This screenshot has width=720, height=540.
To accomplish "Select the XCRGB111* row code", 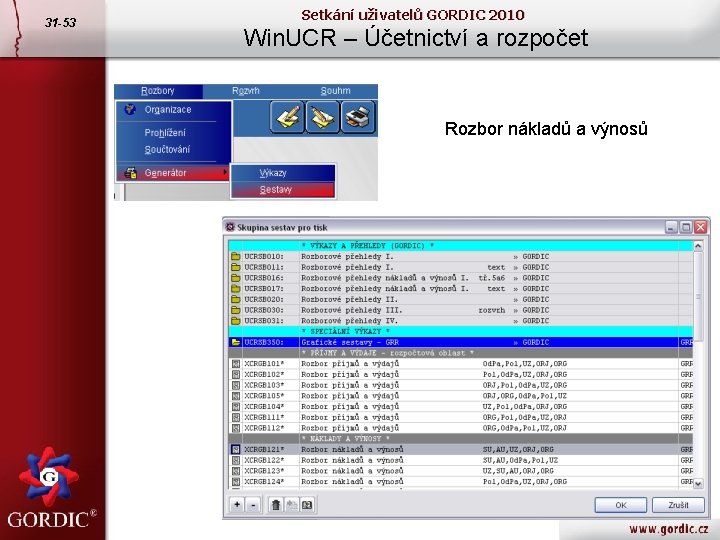I will pyautogui.click(x=264, y=417).
